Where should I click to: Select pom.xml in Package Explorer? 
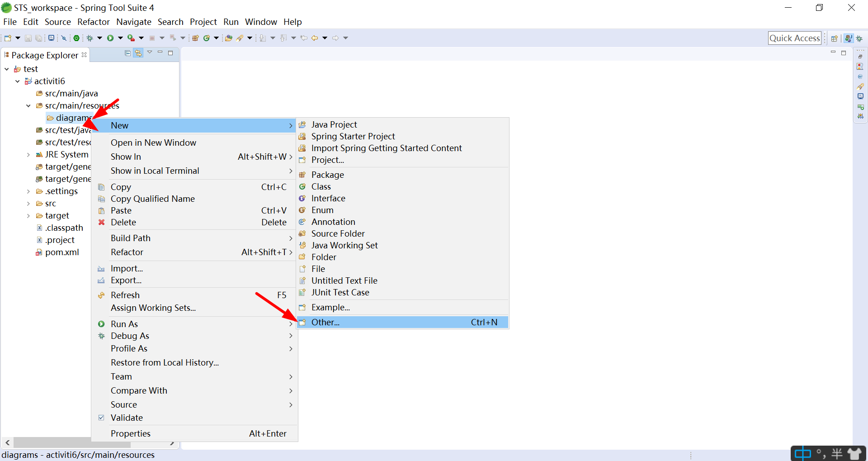coord(62,252)
